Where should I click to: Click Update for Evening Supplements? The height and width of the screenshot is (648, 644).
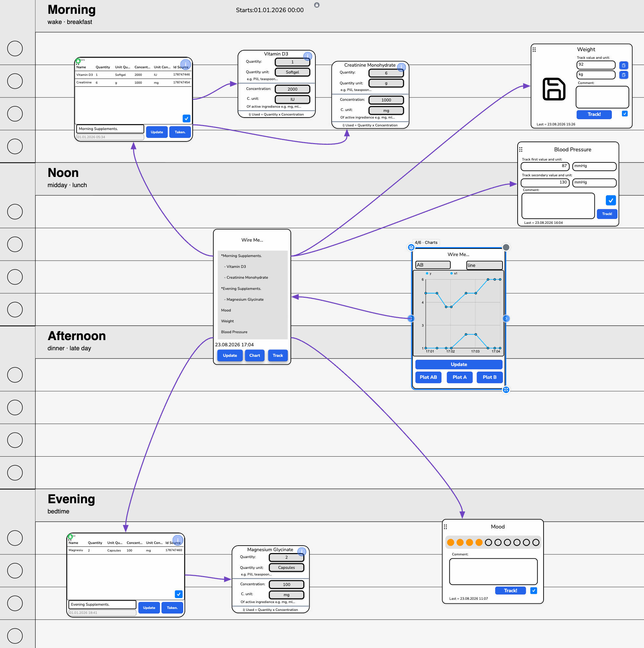(x=149, y=607)
